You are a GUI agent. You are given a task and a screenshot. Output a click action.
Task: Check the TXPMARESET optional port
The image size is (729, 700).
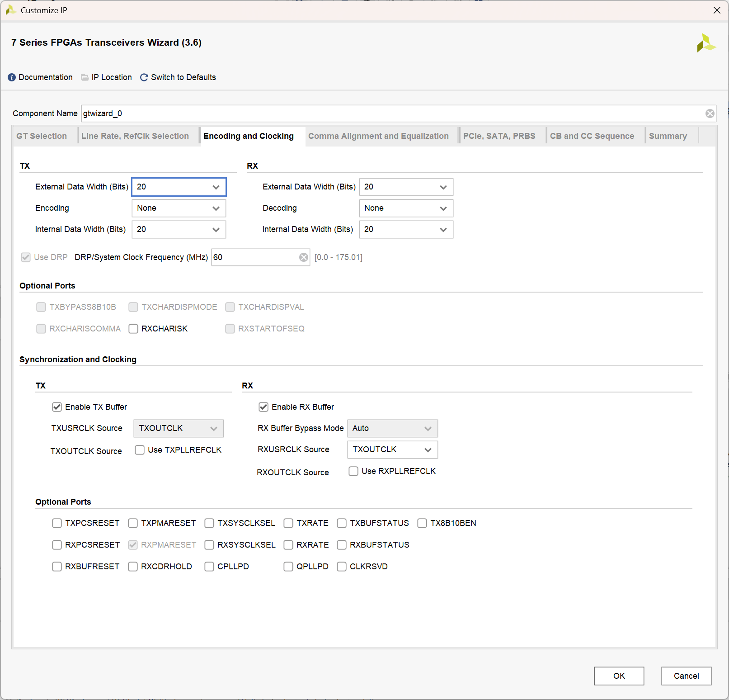pos(133,523)
